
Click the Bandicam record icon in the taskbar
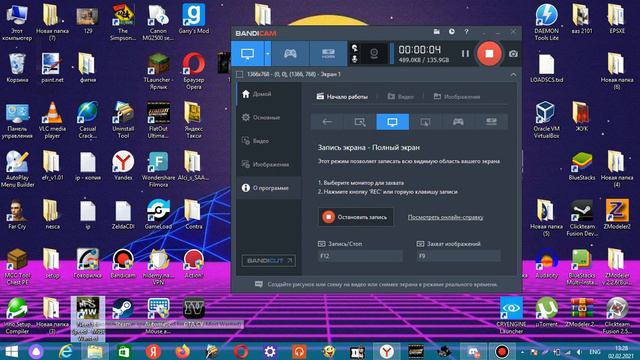pos(502,351)
